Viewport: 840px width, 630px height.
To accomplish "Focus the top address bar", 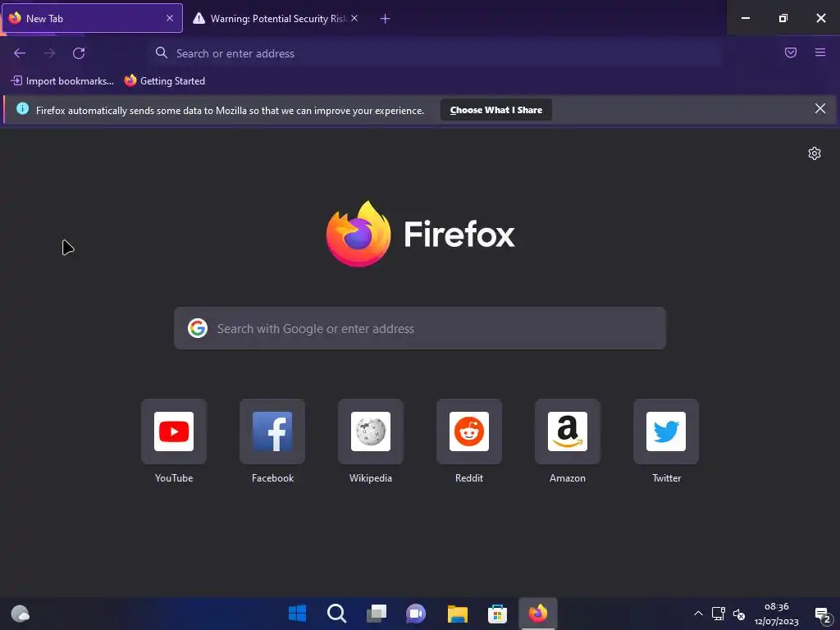I will pos(436,53).
